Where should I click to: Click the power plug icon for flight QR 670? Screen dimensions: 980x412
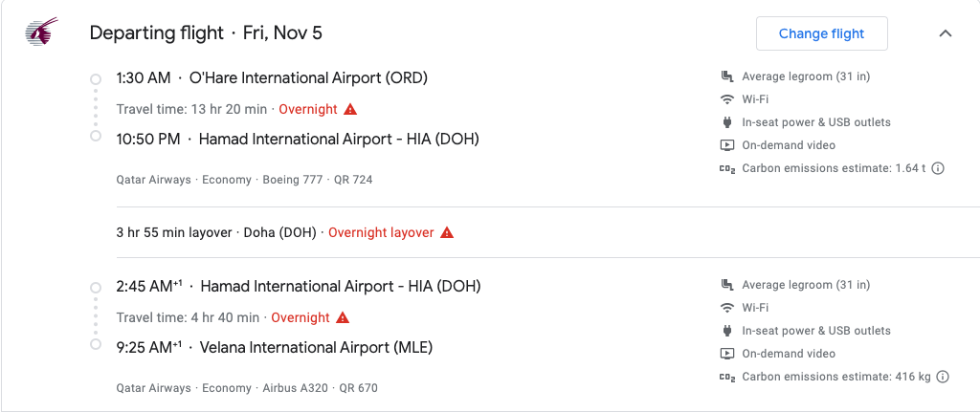click(727, 331)
